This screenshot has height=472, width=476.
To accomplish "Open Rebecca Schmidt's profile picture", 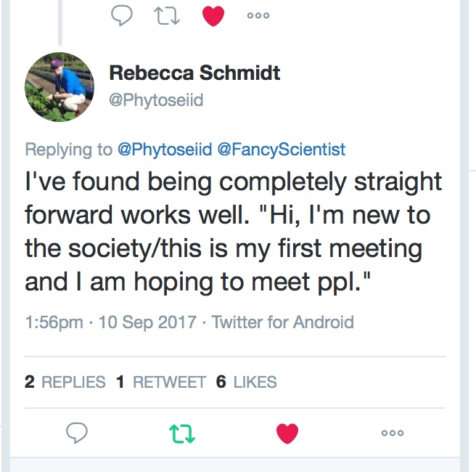I will [59, 87].
